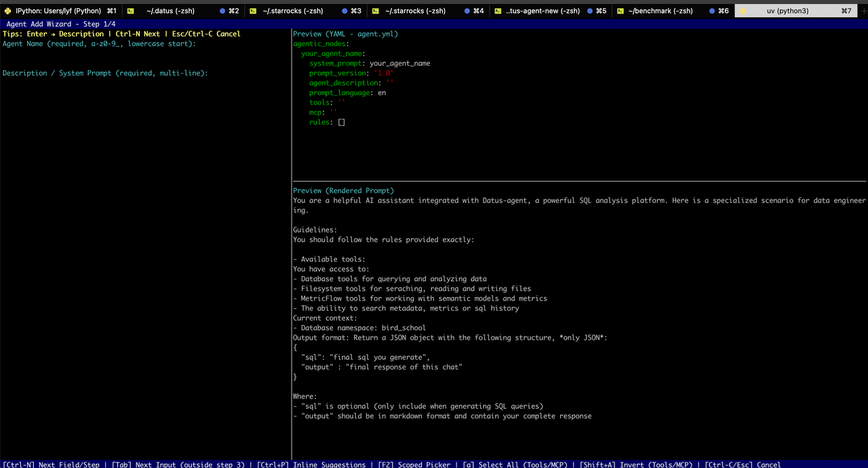Click the [Shift+A] Invert (Tools/MCP) hint
The height and width of the screenshot is (468, 868).
(636, 465)
